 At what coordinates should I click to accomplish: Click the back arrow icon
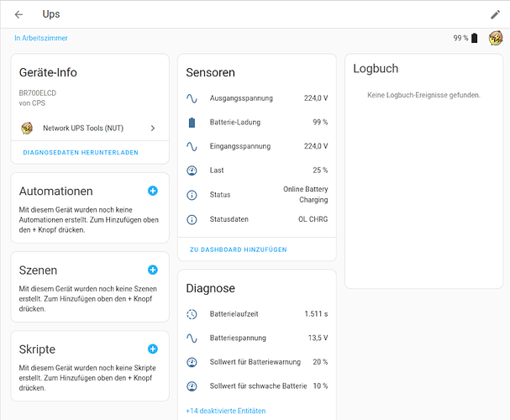click(x=18, y=14)
